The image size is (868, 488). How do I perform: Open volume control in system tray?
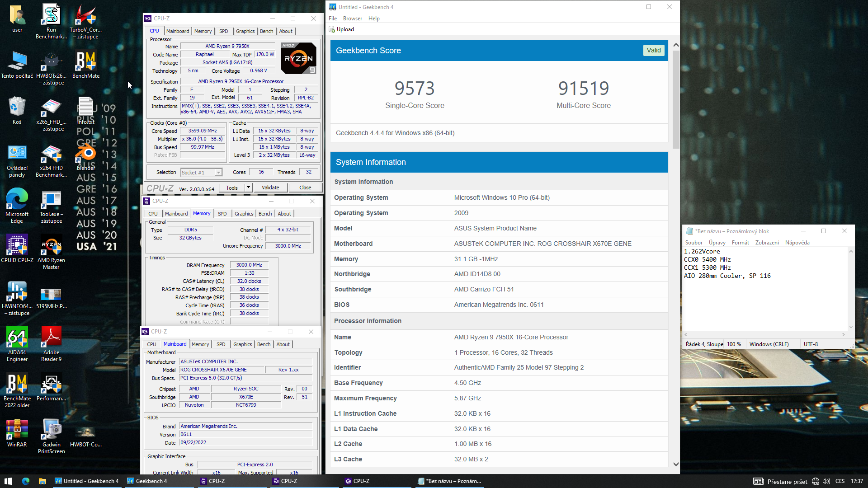pyautogui.click(x=826, y=481)
